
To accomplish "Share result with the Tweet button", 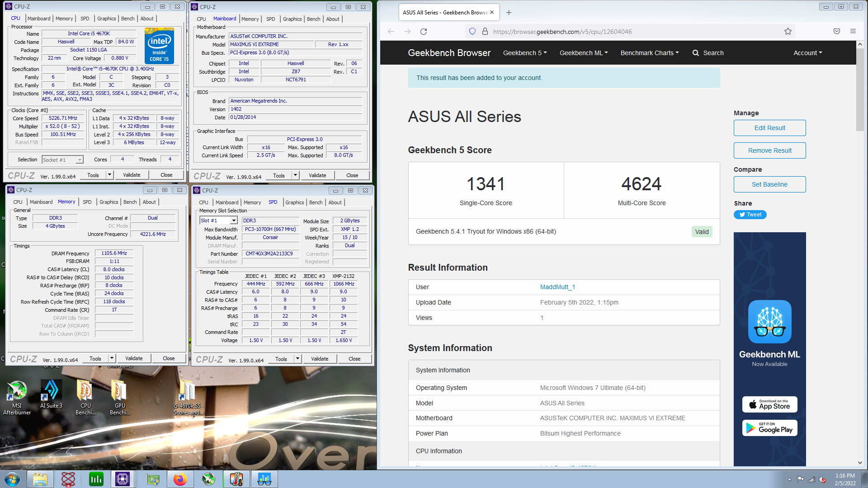I will (x=750, y=215).
